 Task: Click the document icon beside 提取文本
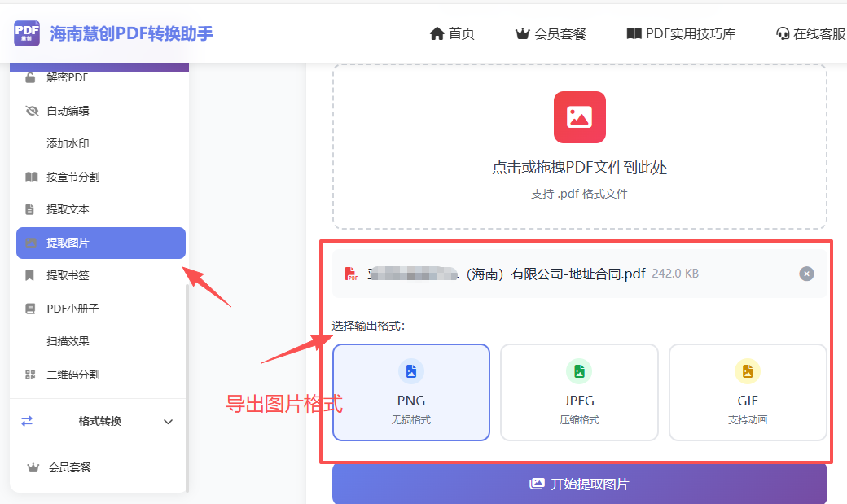pyautogui.click(x=29, y=209)
